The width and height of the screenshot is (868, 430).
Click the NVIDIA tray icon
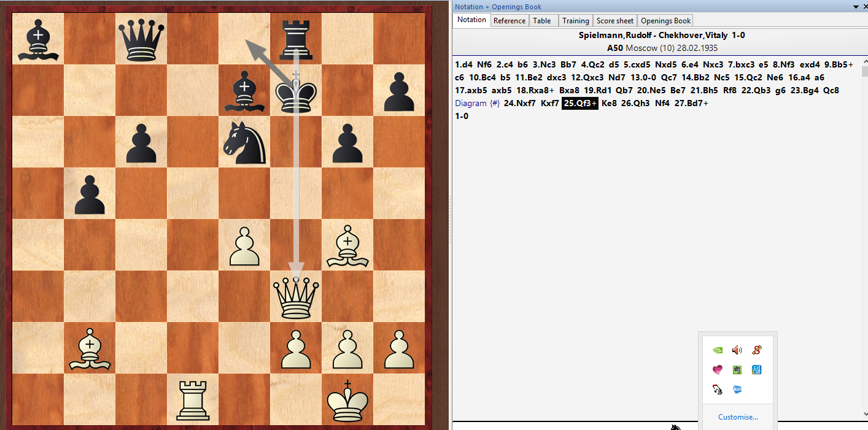click(x=717, y=350)
